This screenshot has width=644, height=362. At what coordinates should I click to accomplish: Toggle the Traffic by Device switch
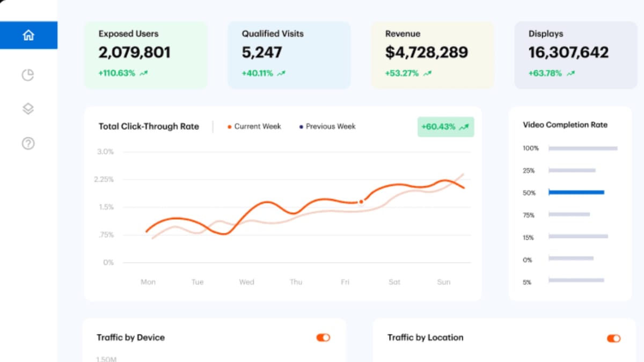click(x=323, y=337)
